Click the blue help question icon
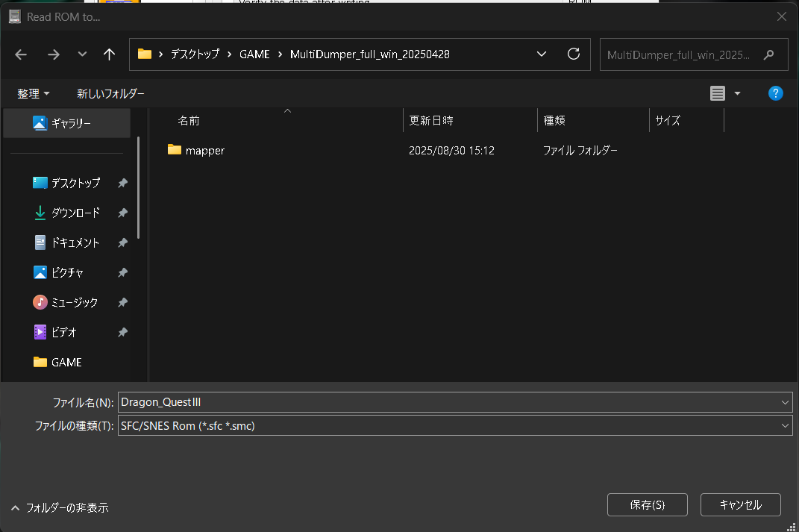Image resolution: width=799 pixels, height=532 pixels. pyautogui.click(x=776, y=93)
